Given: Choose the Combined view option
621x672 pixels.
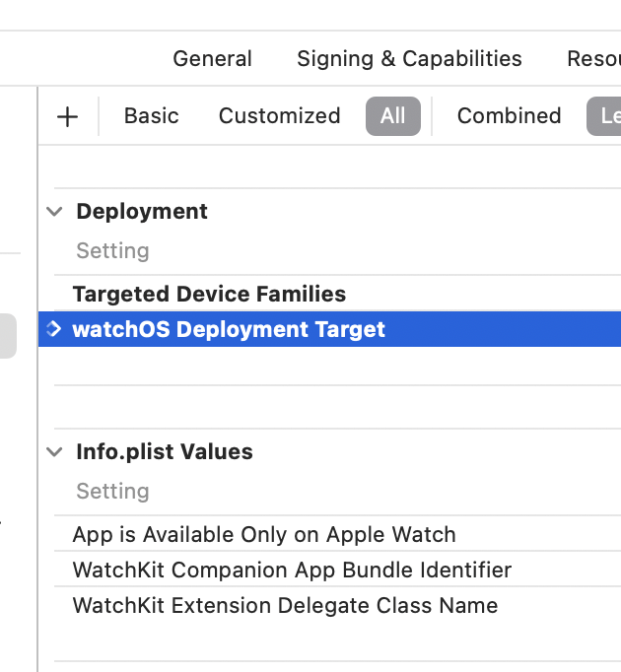Looking at the screenshot, I should [509, 116].
